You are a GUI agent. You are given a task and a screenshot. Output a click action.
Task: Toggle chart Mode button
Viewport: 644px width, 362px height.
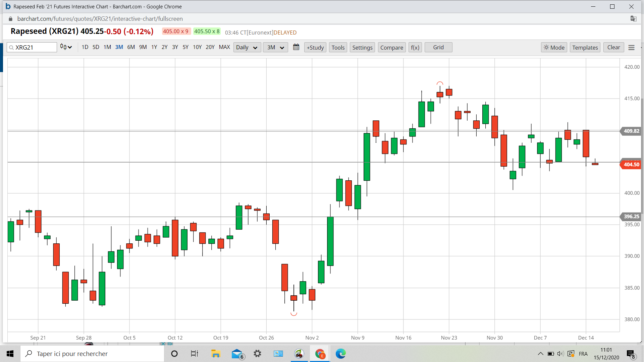point(554,48)
